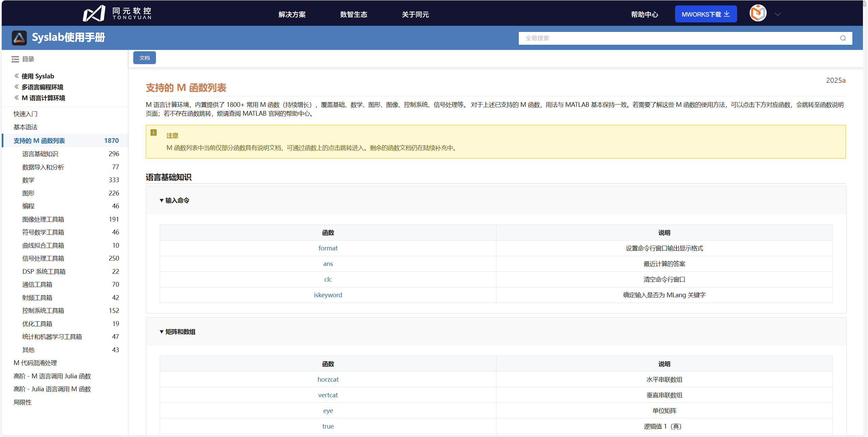This screenshot has height=437, width=868.
Task: Open the eye function link
Action: tap(328, 411)
